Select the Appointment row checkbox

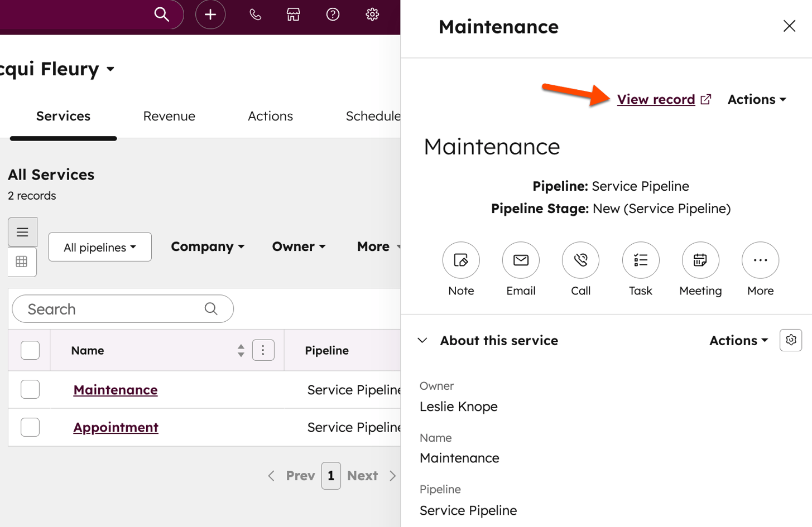(x=30, y=427)
